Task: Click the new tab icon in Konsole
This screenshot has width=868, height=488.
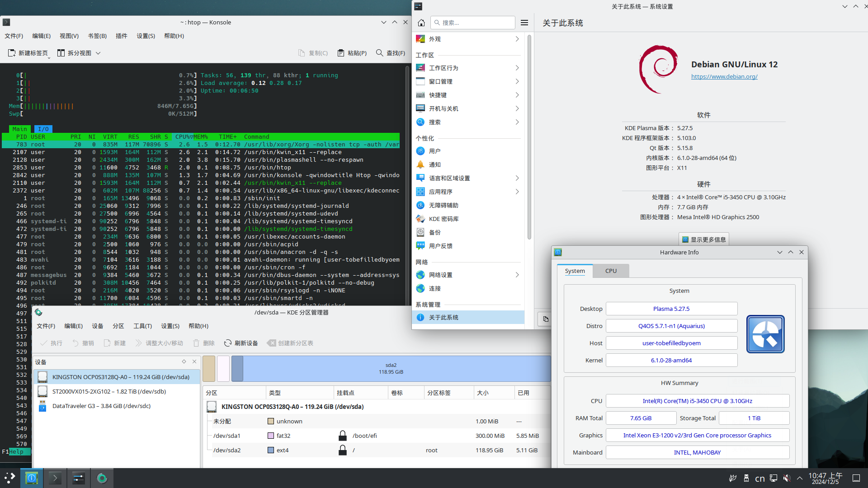Action: [x=12, y=53]
